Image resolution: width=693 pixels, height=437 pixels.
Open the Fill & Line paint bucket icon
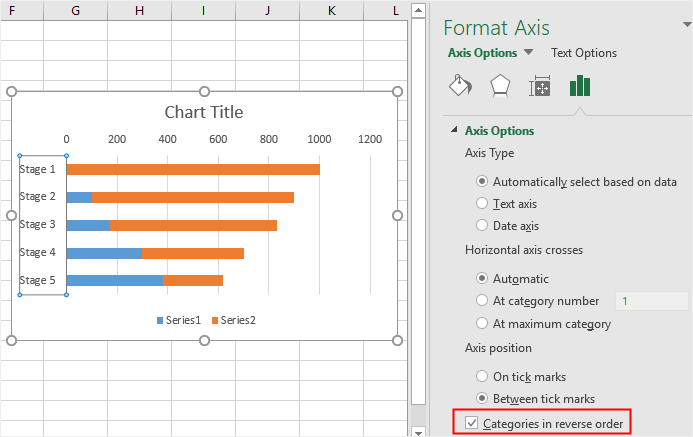coord(460,86)
